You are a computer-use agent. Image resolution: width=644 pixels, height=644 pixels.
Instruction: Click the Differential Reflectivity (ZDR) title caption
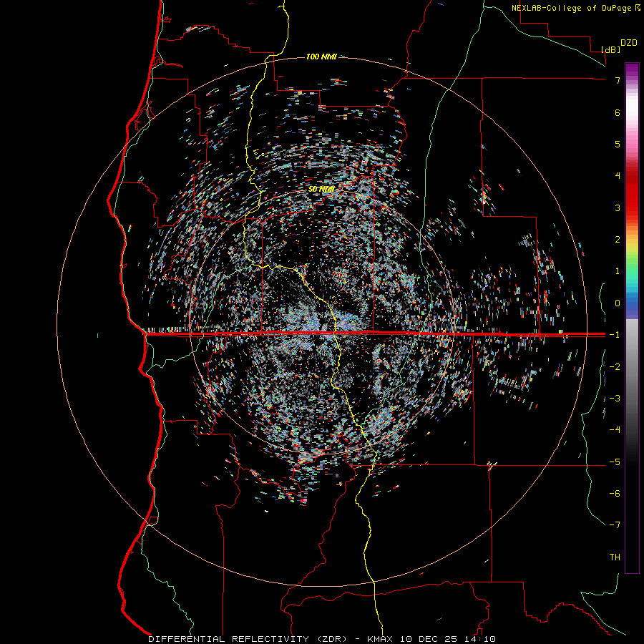point(322,639)
